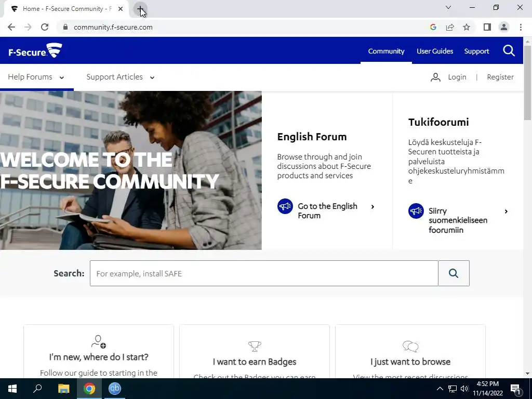
Task: Reload the page with refresh icon
Action: (x=45, y=27)
